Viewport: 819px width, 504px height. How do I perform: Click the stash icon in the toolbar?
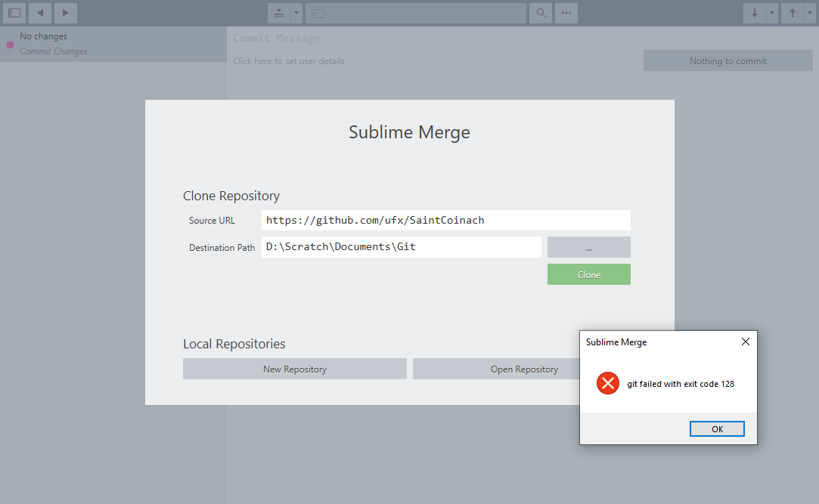tap(279, 13)
